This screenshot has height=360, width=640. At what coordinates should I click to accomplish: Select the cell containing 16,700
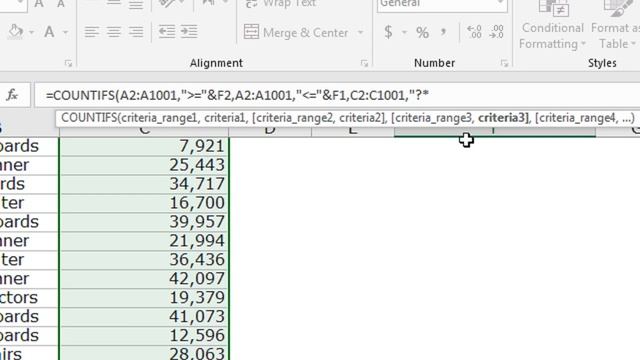pyautogui.click(x=144, y=203)
